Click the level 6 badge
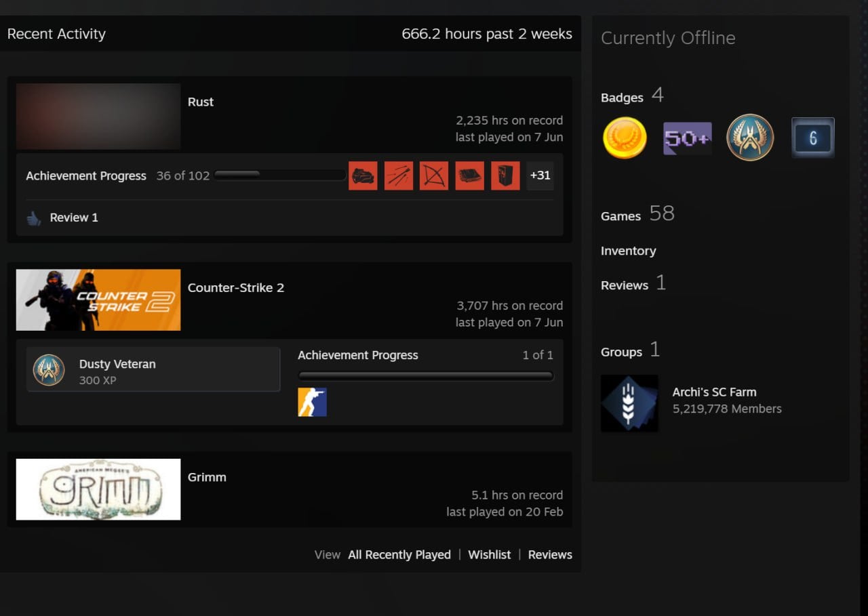 pos(813,138)
